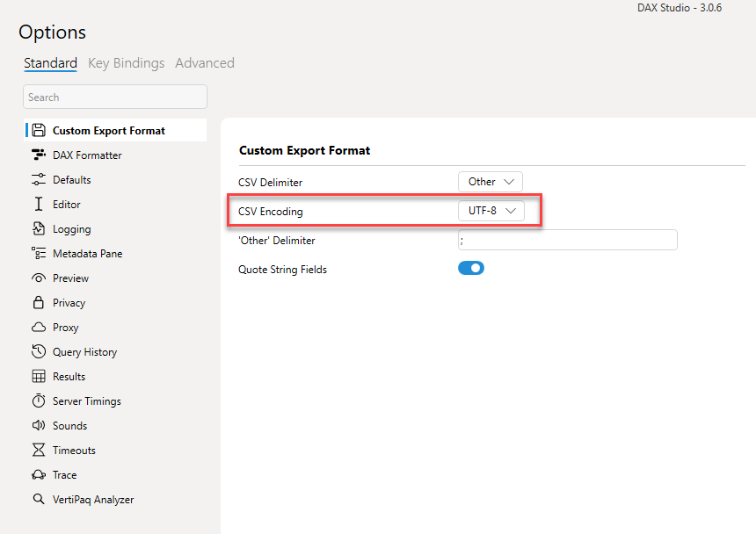
Task: Click the Logging file icon
Action: click(x=39, y=228)
